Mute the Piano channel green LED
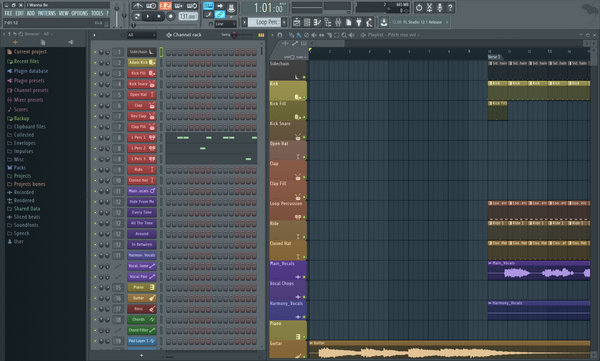Viewport: 600px width, 361px height. [95, 287]
